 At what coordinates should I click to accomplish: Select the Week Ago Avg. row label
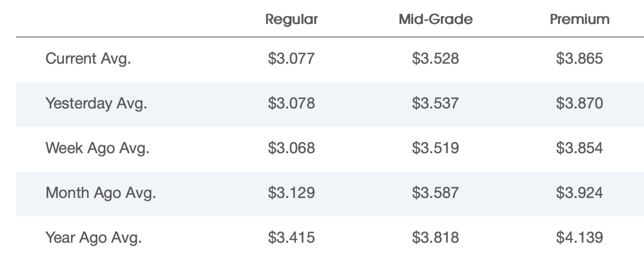pyautogui.click(x=97, y=148)
